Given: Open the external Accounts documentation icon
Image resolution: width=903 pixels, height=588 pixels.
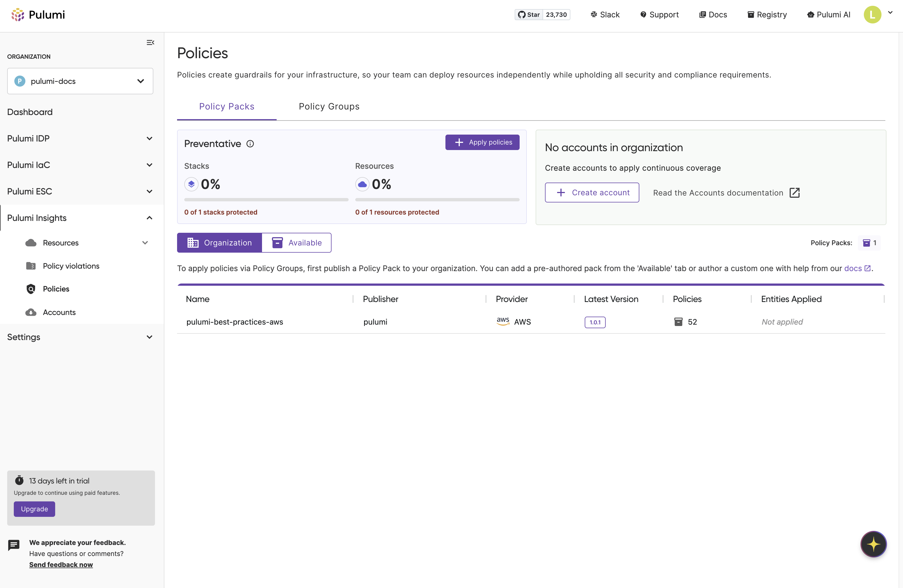Looking at the screenshot, I should (x=795, y=193).
